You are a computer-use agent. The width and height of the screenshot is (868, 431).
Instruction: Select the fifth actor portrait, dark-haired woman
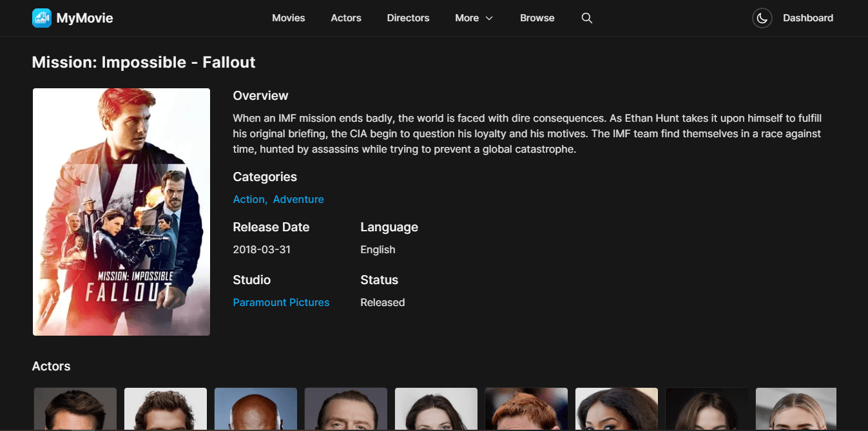click(436, 409)
